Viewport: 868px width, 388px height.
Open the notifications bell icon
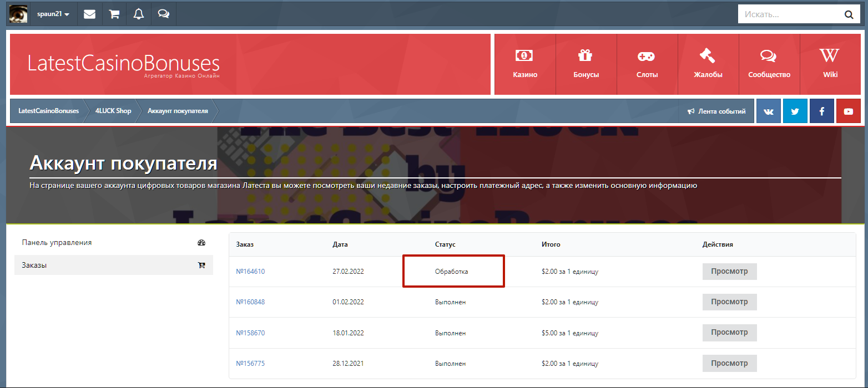point(139,14)
